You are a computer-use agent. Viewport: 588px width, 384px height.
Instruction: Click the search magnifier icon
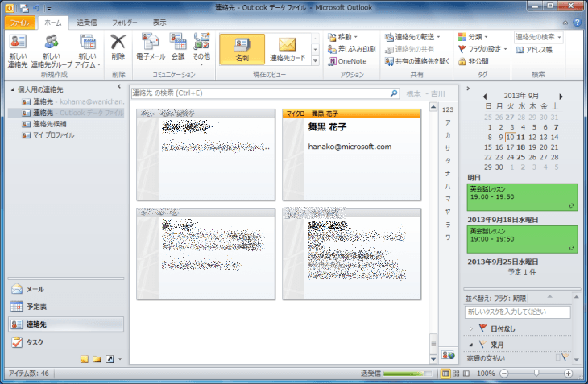tap(394, 93)
